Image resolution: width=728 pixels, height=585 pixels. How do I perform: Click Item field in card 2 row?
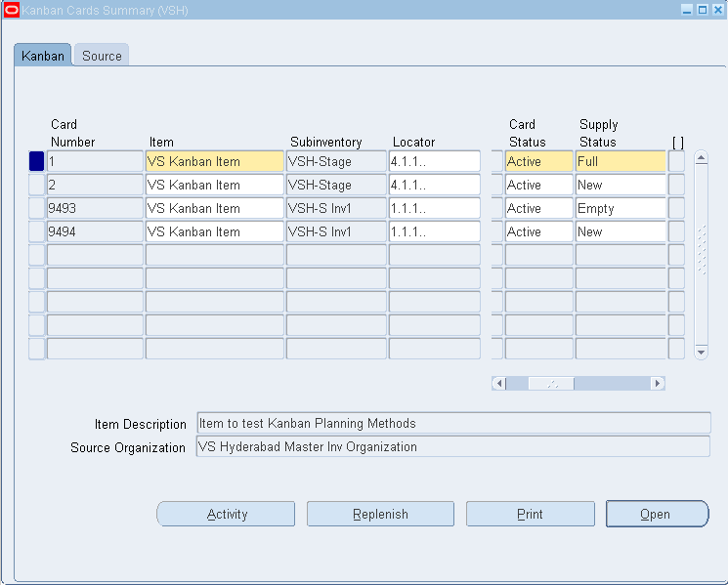215,185
